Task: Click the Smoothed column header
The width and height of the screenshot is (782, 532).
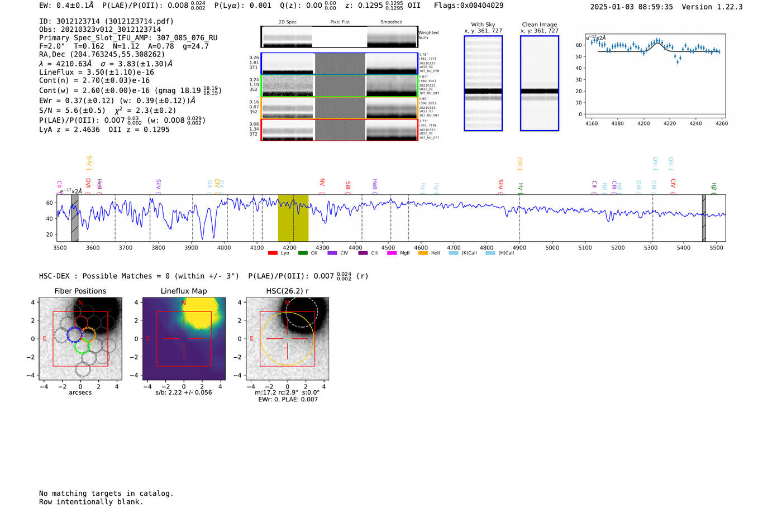Action: click(392, 22)
